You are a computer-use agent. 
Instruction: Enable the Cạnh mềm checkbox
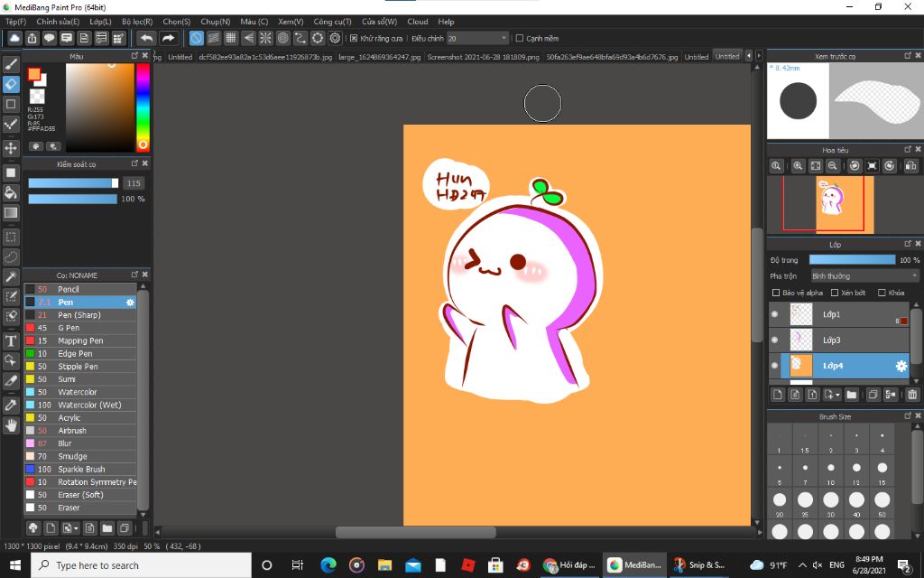(x=519, y=38)
